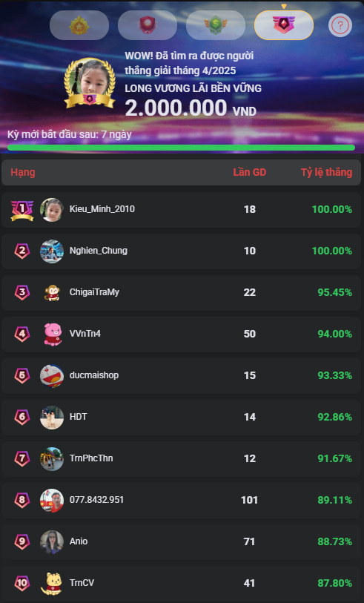Open the HDT player row

[x=182, y=418]
